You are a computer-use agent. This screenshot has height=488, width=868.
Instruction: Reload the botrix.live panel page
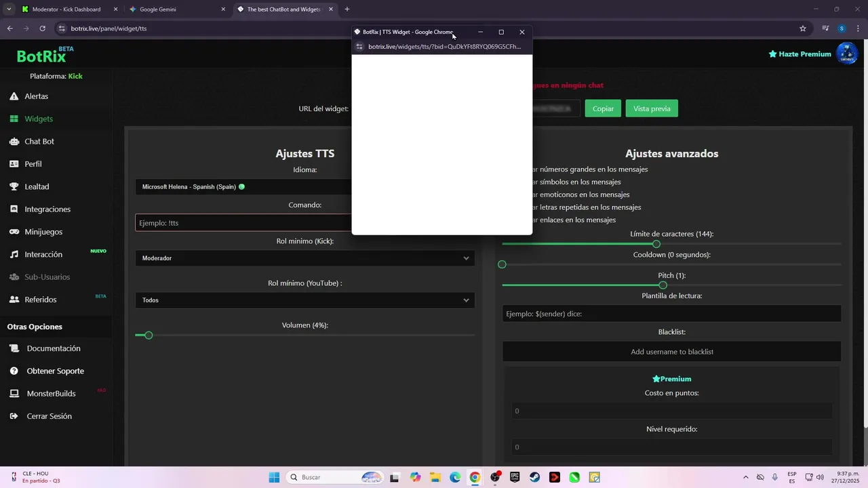pyautogui.click(x=42, y=28)
